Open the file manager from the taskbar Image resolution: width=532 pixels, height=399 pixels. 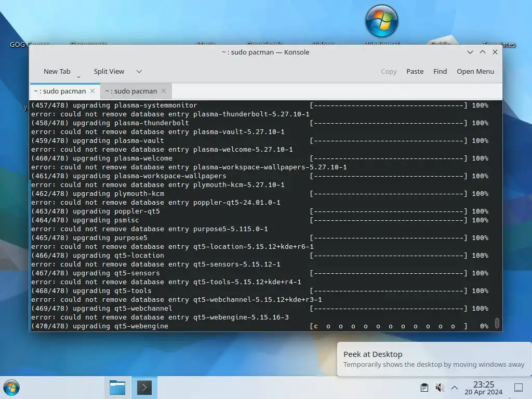coord(117,388)
